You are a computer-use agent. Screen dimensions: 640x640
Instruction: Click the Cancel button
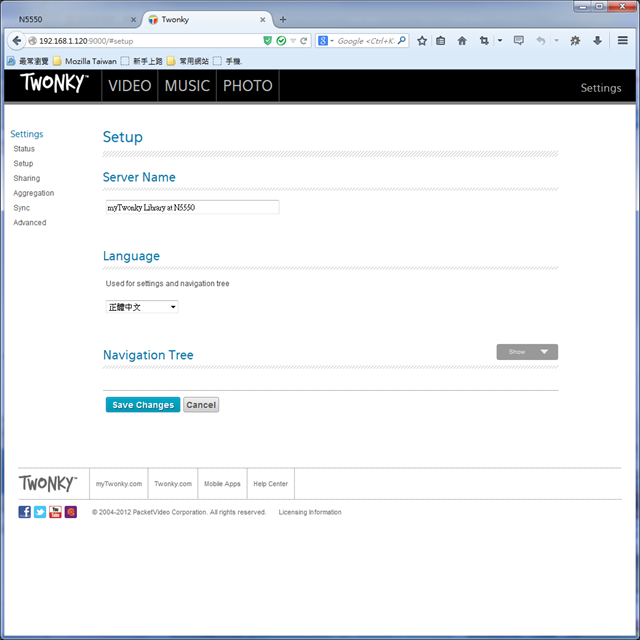point(201,405)
